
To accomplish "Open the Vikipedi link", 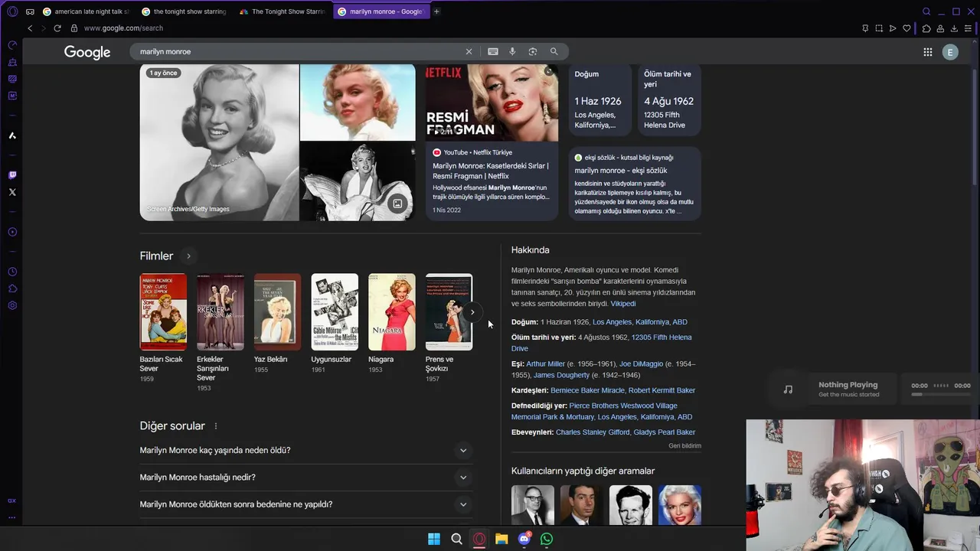I will pyautogui.click(x=623, y=304).
